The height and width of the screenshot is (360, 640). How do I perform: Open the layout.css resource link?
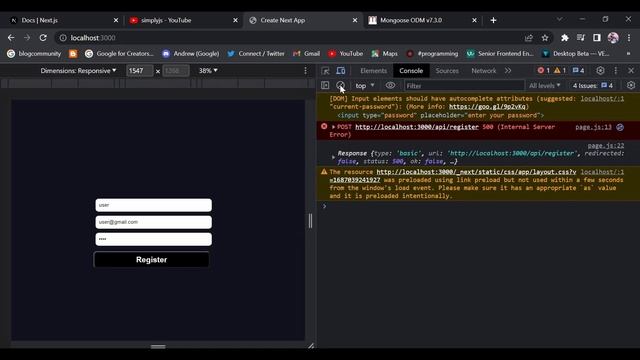(476, 172)
